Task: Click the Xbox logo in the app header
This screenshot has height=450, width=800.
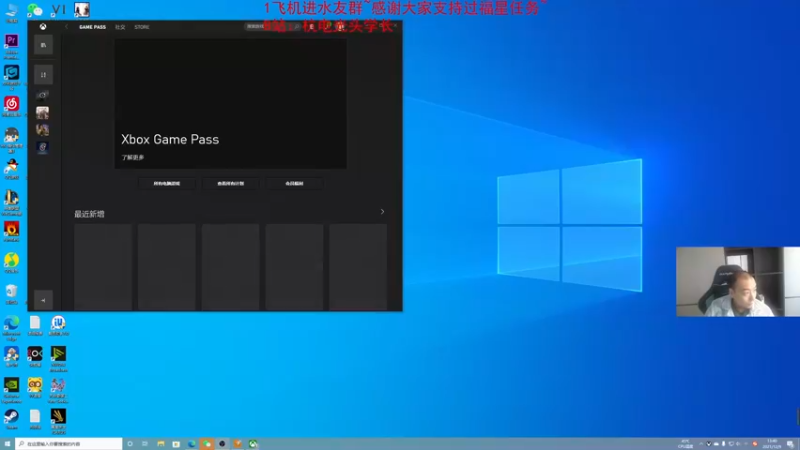Action: 43,27
